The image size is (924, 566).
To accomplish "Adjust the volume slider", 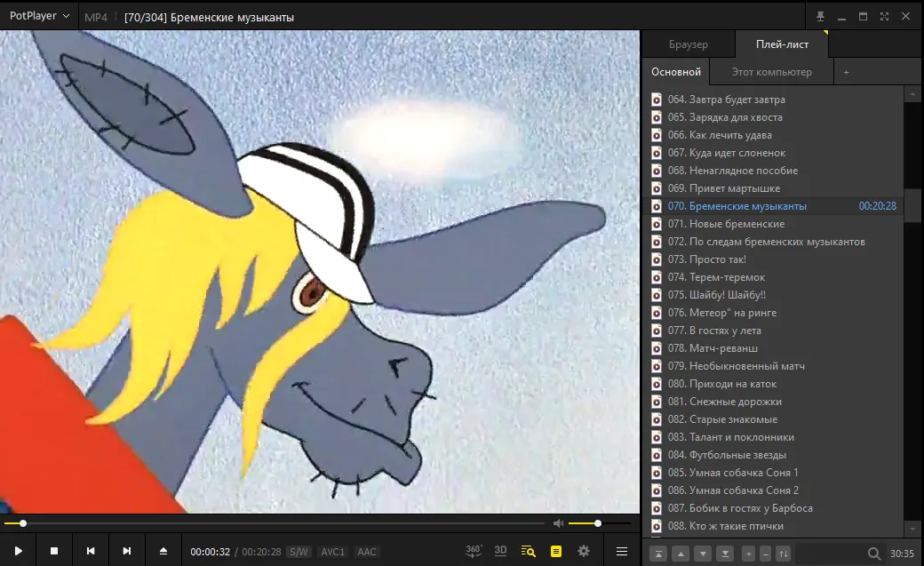I will pyautogui.click(x=599, y=523).
